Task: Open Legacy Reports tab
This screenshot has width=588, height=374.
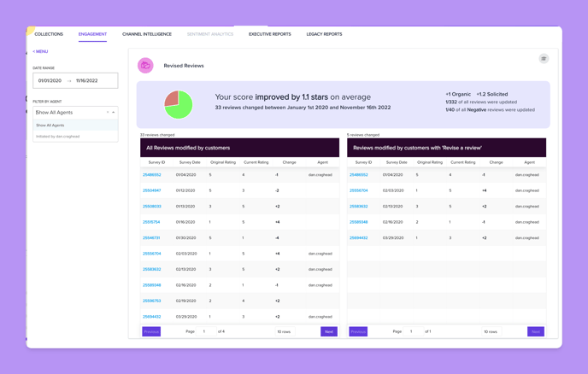Action: [x=325, y=34]
